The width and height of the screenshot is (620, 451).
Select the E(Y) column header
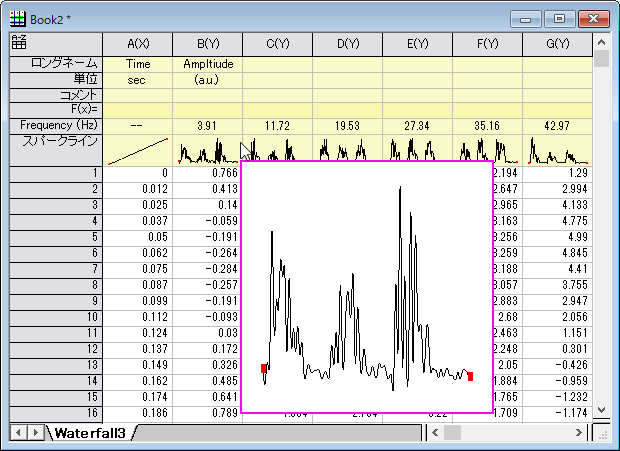pos(418,44)
